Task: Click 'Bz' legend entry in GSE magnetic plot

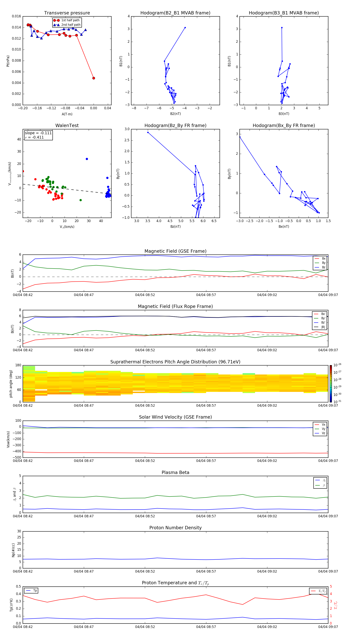Action: [320, 267]
